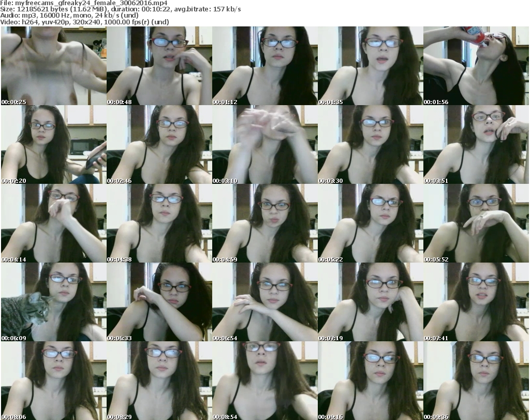The image size is (530, 420).
Task: Open the frame stamped 00:08:06
Action: tap(54, 381)
